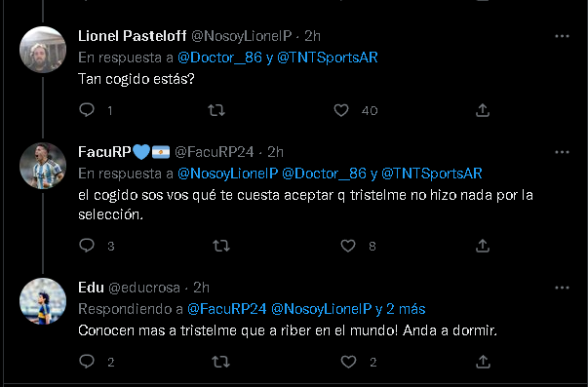Open more options on Edu's tweet
This screenshot has width=588, height=387.
tap(562, 288)
